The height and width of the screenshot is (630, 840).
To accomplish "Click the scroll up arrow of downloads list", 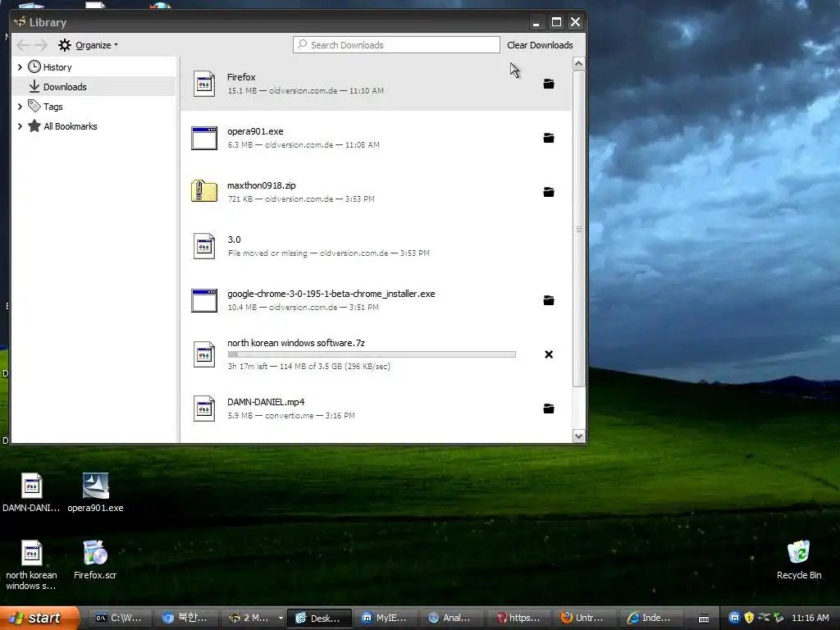I will tap(578, 64).
